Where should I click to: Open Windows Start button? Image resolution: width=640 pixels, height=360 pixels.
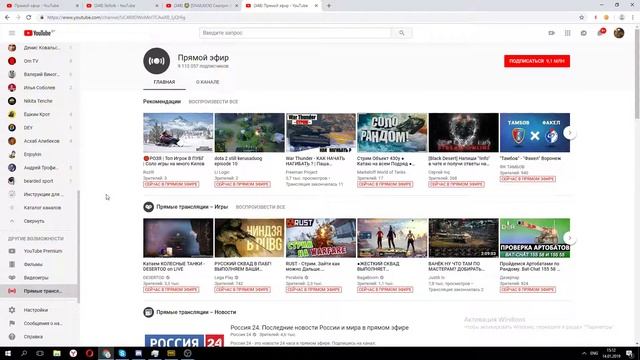pos(8,353)
